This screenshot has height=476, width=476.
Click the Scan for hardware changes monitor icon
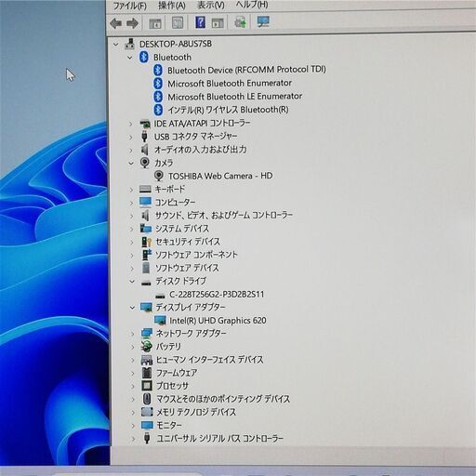coord(263,21)
